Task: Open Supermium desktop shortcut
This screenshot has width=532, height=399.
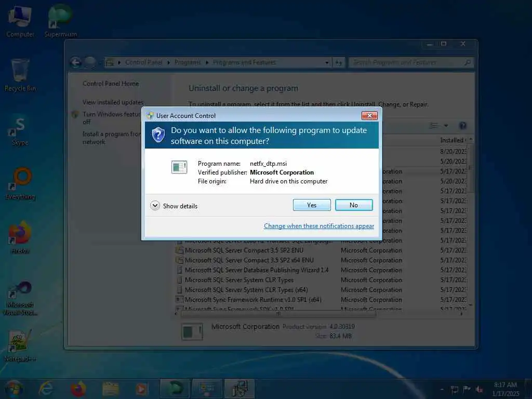Action: click(60, 21)
